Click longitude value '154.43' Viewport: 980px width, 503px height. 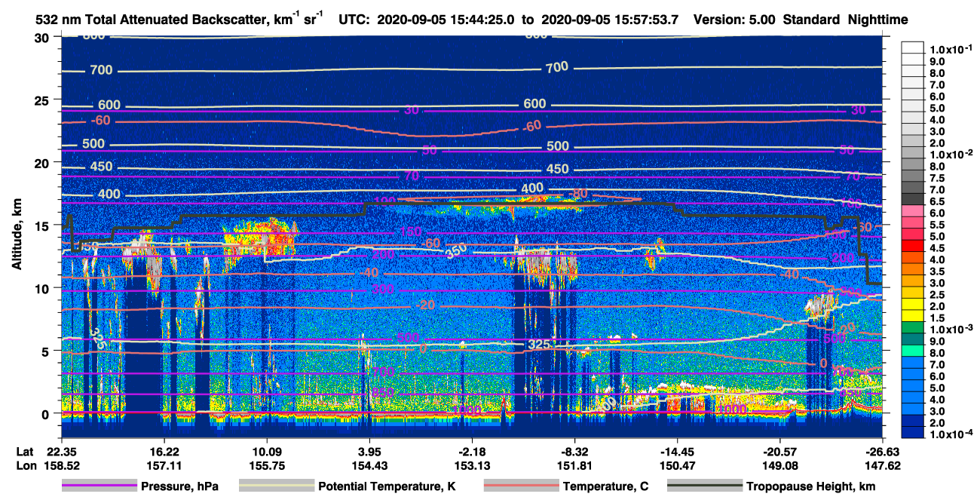point(369,465)
